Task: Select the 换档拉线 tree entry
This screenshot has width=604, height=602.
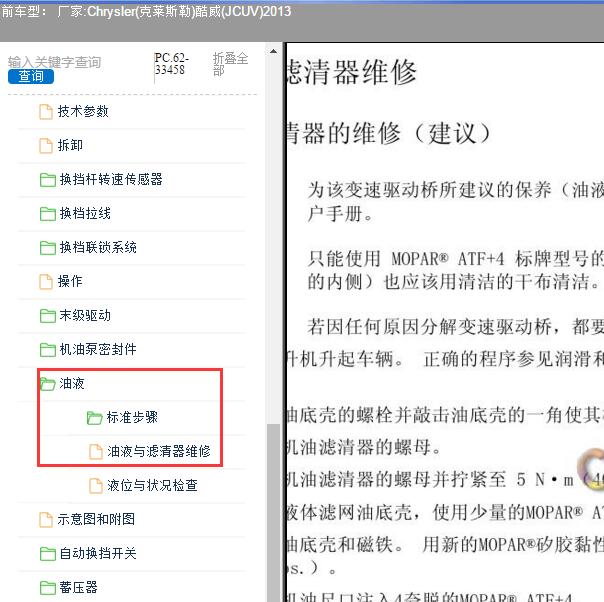Action: [85, 213]
